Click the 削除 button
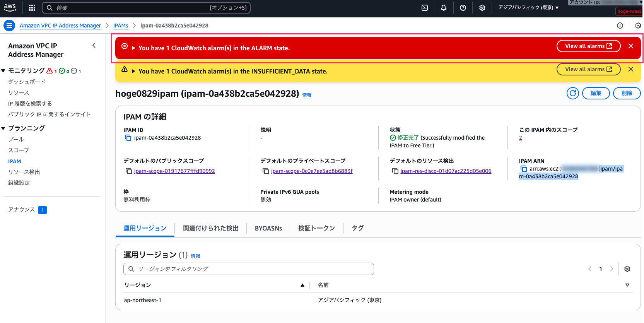The width and height of the screenshot is (644, 323). tap(627, 93)
